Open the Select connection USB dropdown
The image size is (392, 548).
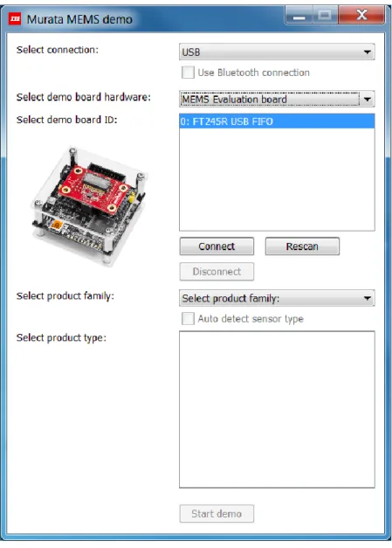277,52
